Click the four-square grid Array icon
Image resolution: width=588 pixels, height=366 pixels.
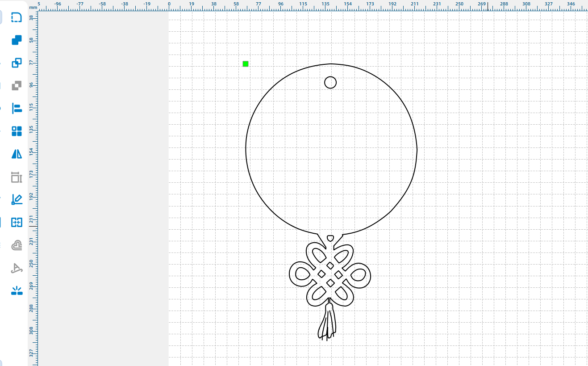tap(17, 131)
